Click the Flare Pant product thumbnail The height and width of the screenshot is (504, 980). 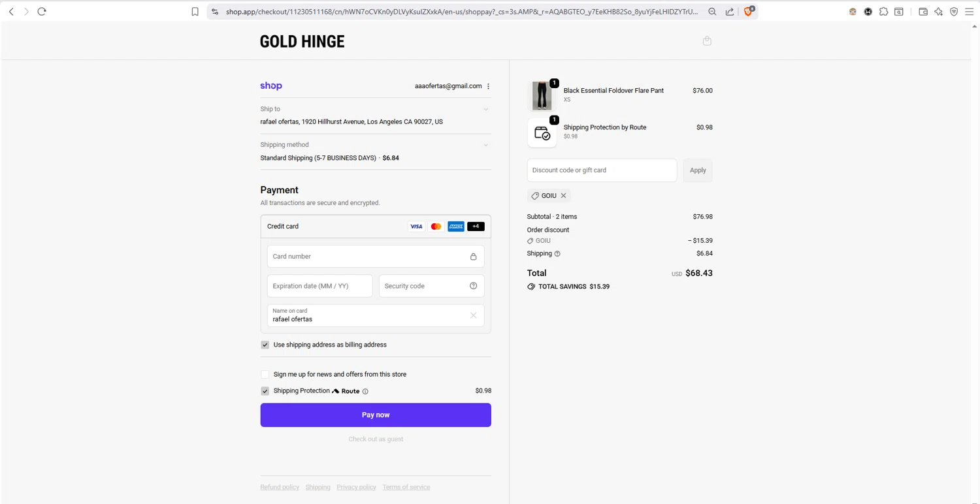pos(542,96)
